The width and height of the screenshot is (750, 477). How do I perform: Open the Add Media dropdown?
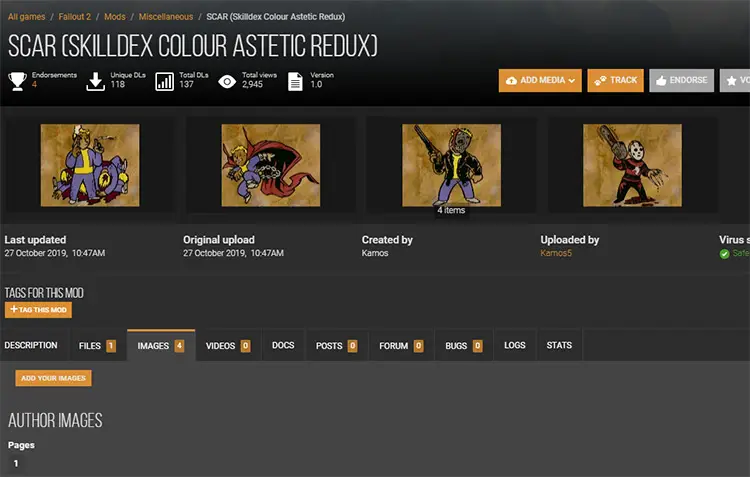point(540,80)
